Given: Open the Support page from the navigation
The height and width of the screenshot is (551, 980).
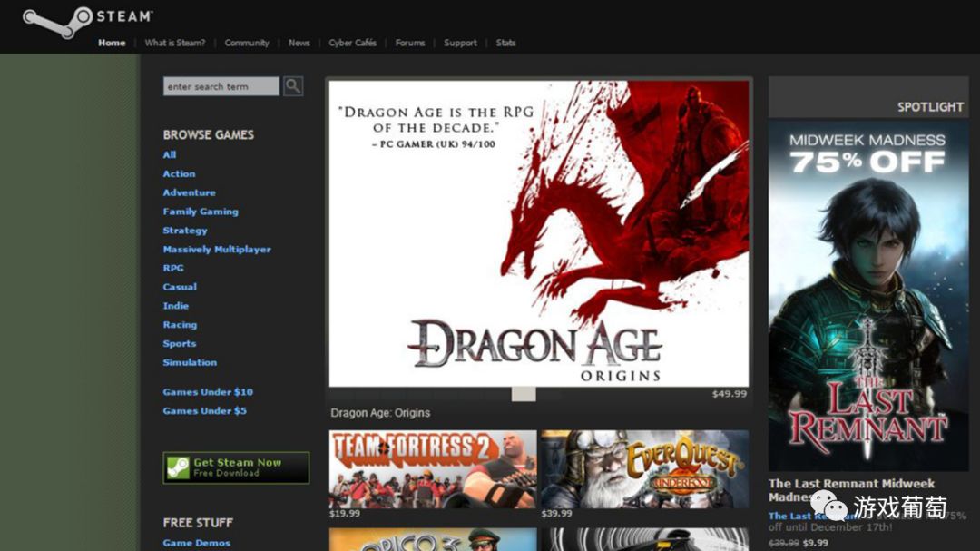Looking at the screenshot, I should (460, 43).
